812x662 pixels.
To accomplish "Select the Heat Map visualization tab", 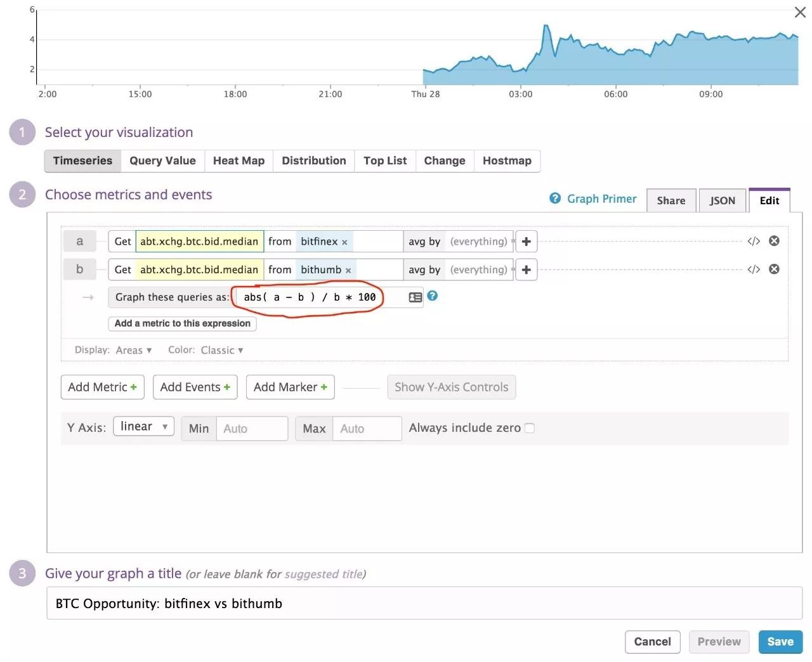I will click(x=239, y=160).
